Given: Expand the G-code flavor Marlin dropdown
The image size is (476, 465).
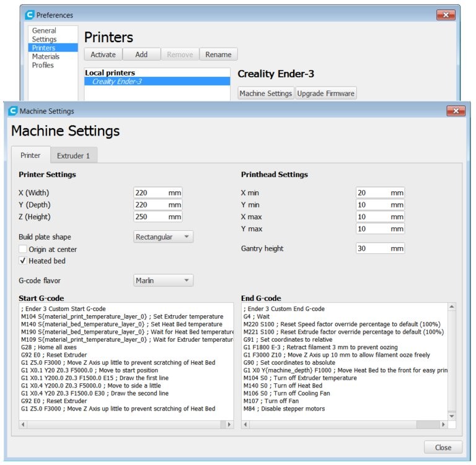Looking at the screenshot, I should [164, 280].
